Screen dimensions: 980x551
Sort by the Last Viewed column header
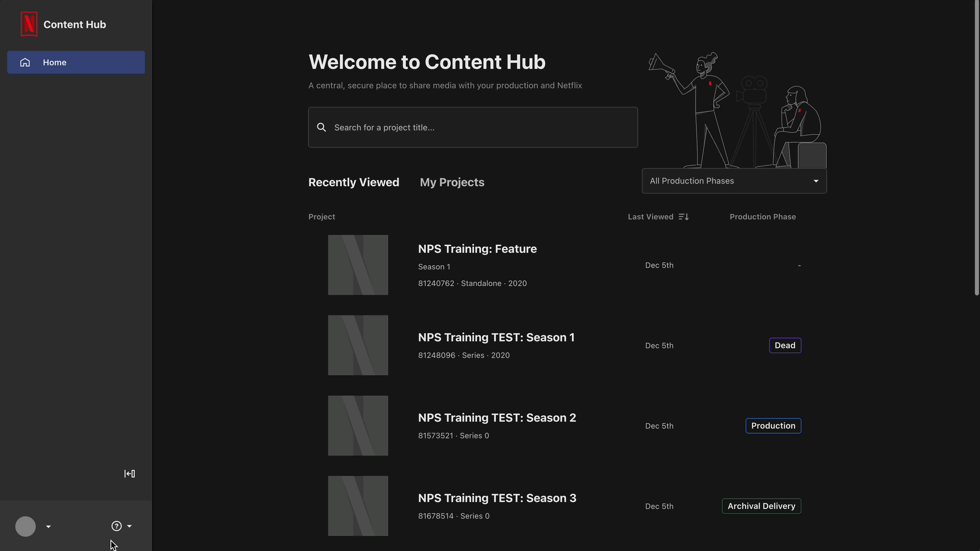[651, 217]
